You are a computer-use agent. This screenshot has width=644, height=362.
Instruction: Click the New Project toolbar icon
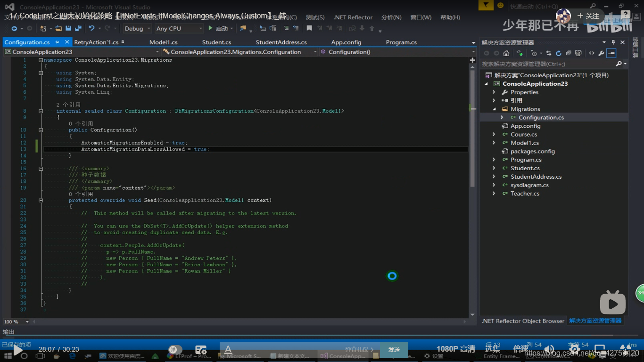coord(43,28)
